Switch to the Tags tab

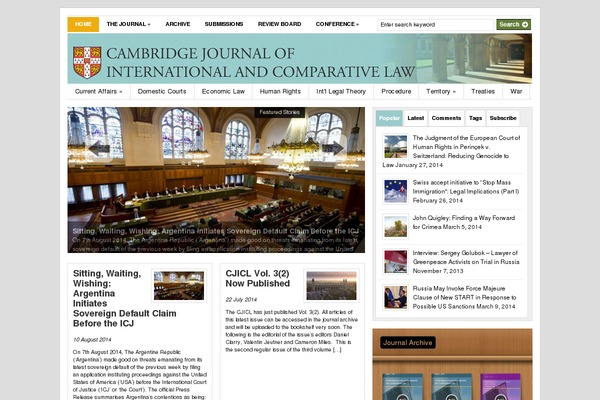tap(475, 118)
